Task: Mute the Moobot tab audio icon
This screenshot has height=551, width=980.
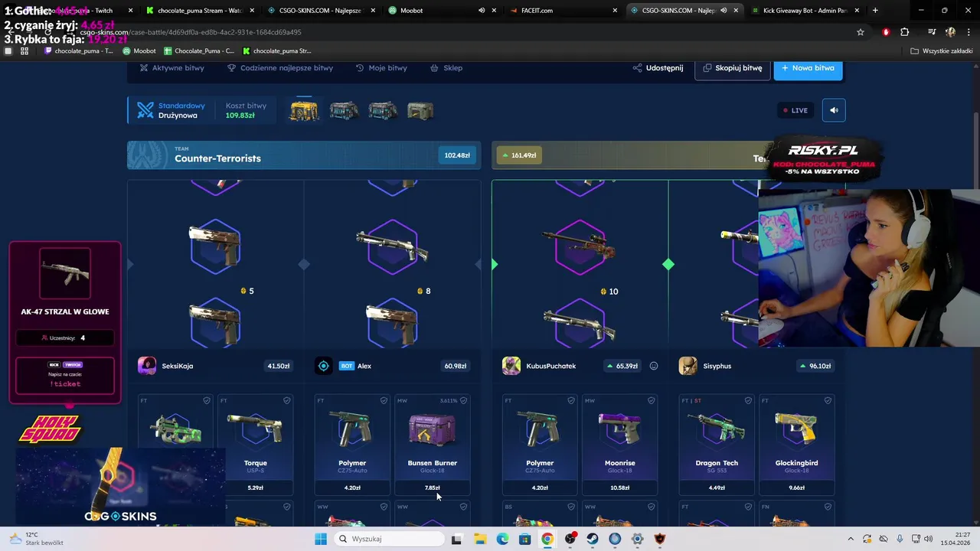Action: click(482, 11)
